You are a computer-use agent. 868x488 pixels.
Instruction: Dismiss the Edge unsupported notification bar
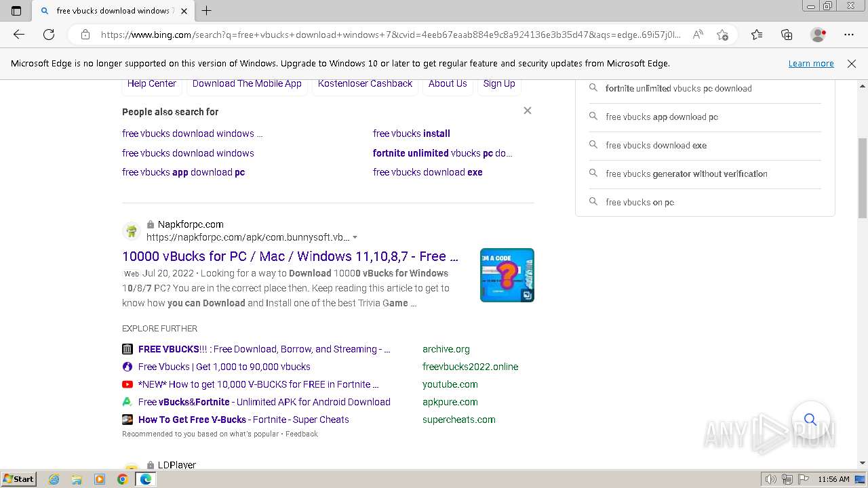[x=852, y=64]
